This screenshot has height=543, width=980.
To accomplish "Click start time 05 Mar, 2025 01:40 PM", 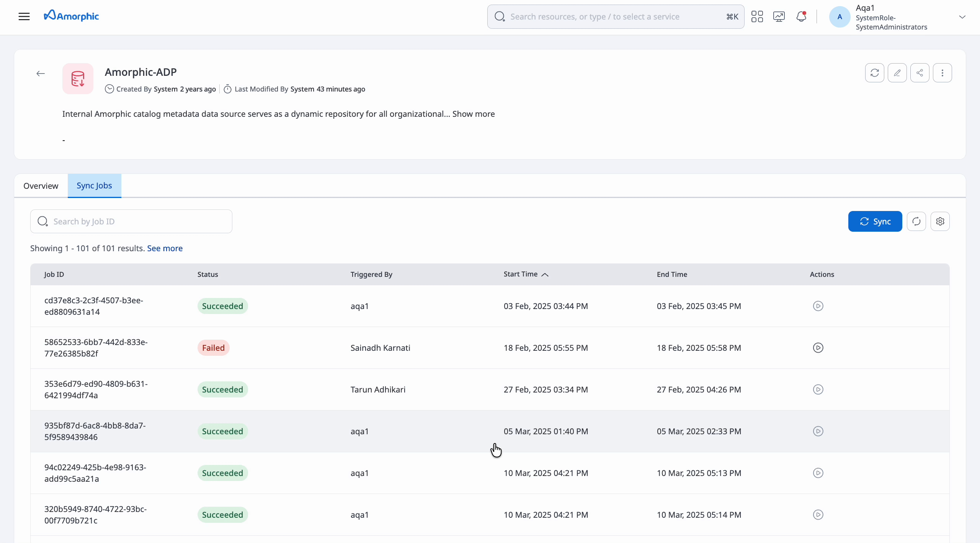I will tap(546, 431).
